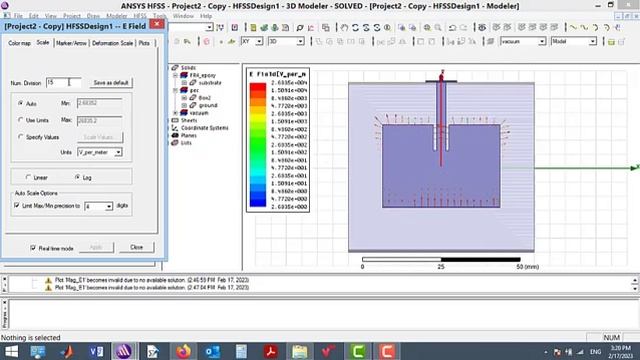Open Outlook from the taskbar
Viewport: 640px width, 360px height.
pyautogui.click(x=212, y=351)
